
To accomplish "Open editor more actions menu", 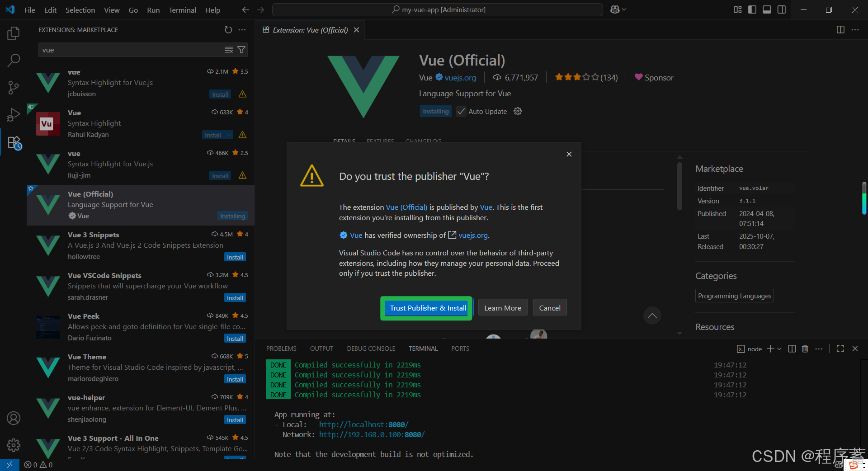I will [x=855, y=30].
